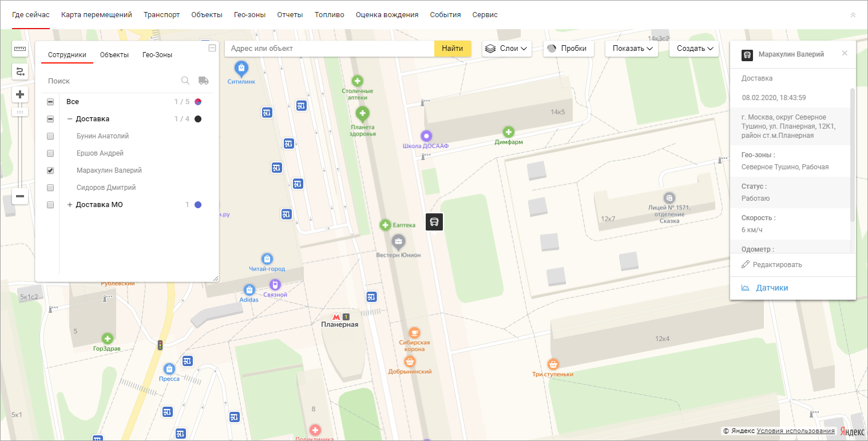
Task: Open the Показать dropdown
Action: (x=632, y=49)
